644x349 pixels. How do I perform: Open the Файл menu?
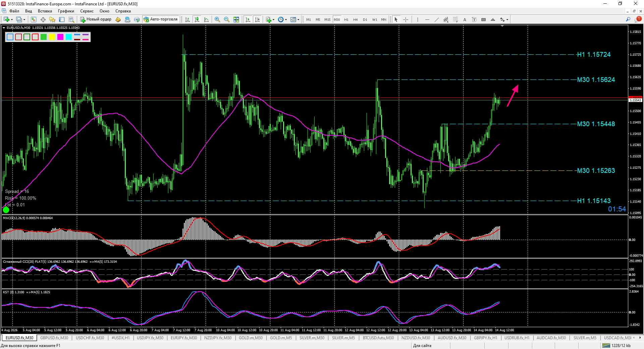pos(14,11)
